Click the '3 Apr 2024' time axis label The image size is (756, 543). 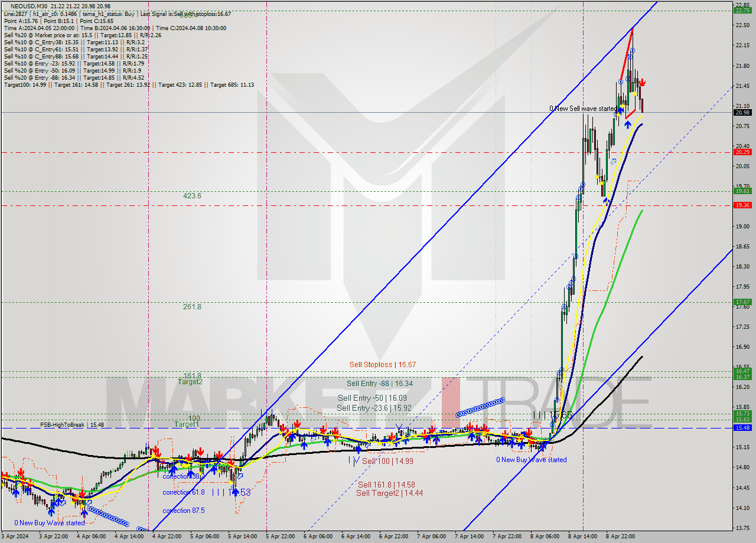coord(16,537)
